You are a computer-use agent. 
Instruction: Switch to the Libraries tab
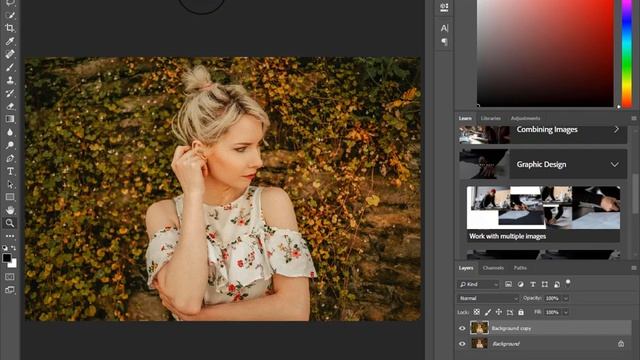[x=491, y=118]
